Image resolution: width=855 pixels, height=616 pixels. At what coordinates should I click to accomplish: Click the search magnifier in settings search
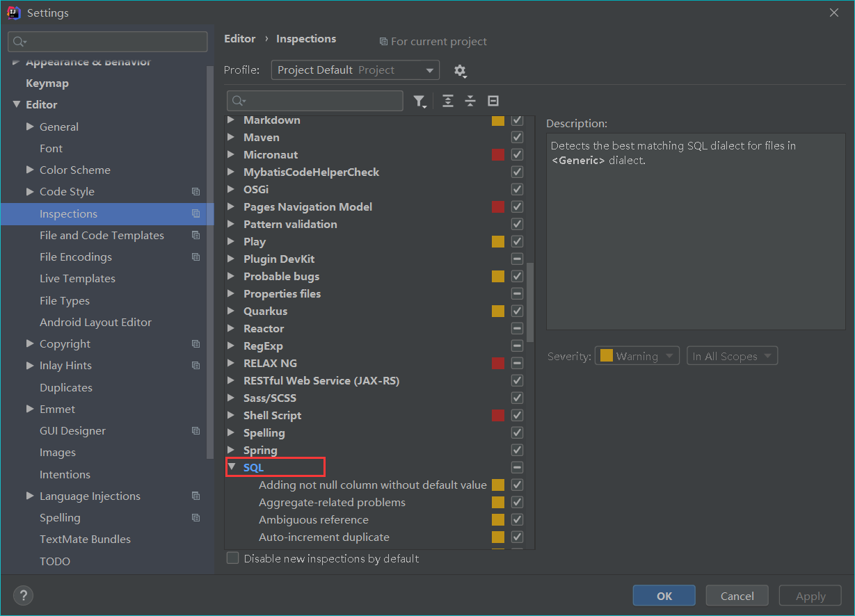tap(19, 42)
